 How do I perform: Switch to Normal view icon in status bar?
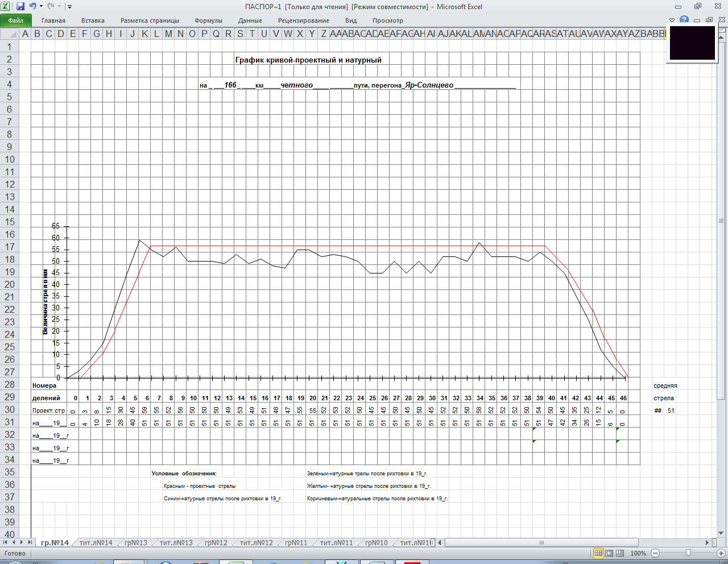coord(598,553)
